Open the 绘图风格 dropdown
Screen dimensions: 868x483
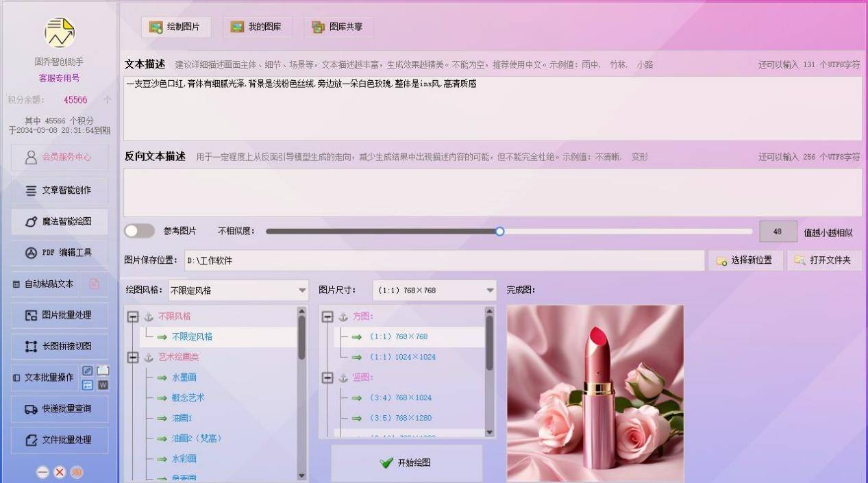(302, 290)
